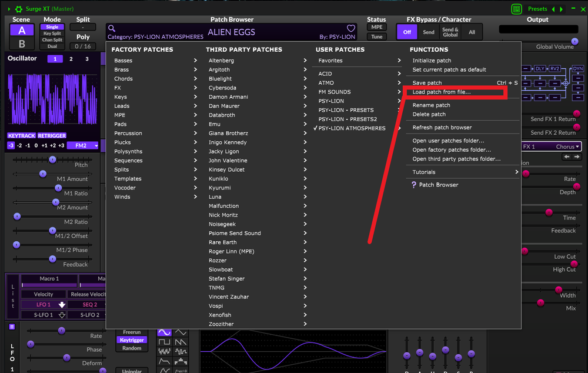Open the search icon in the Patch Browser
Screen dimensions: 588x373
(112, 28)
